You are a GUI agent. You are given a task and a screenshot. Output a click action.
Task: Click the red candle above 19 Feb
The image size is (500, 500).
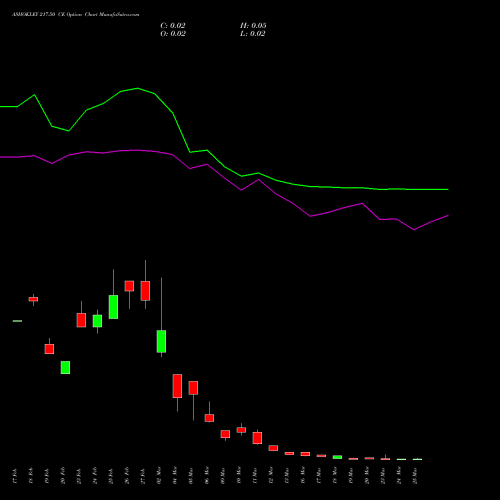pyautogui.click(x=49, y=349)
